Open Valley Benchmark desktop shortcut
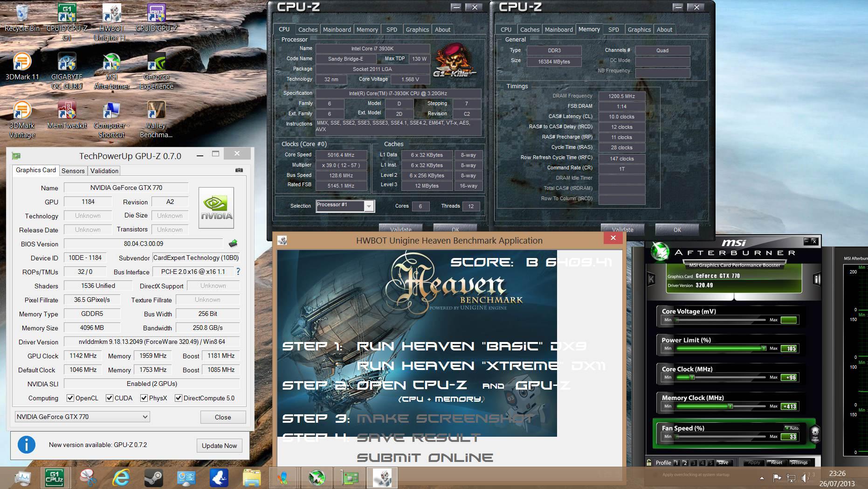 click(156, 119)
